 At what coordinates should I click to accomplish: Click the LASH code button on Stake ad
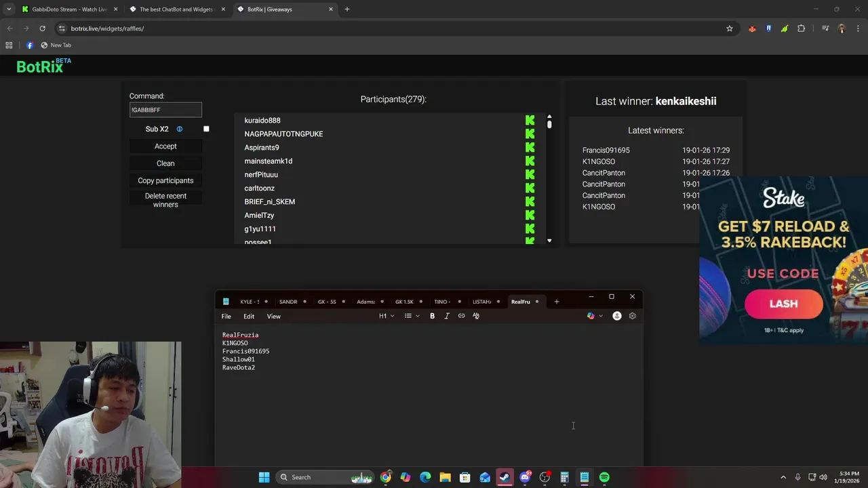(x=783, y=304)
